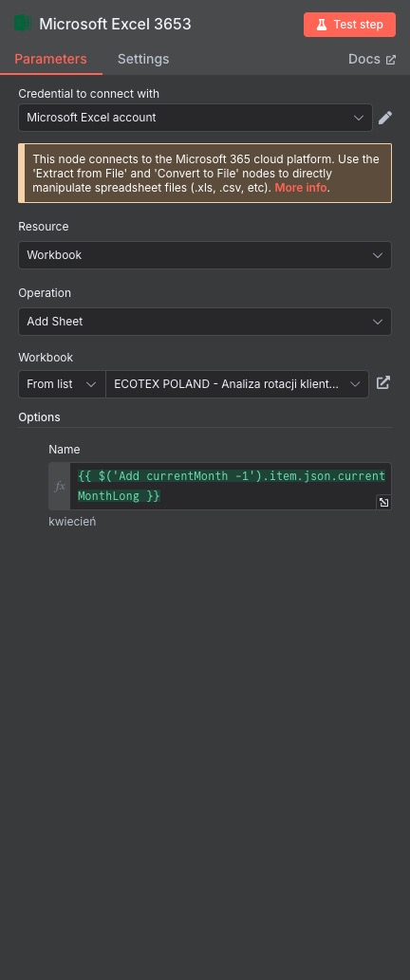Open the Operation Add Sheet dropdown
Screen dimensions: 410x980
(205, 322)
